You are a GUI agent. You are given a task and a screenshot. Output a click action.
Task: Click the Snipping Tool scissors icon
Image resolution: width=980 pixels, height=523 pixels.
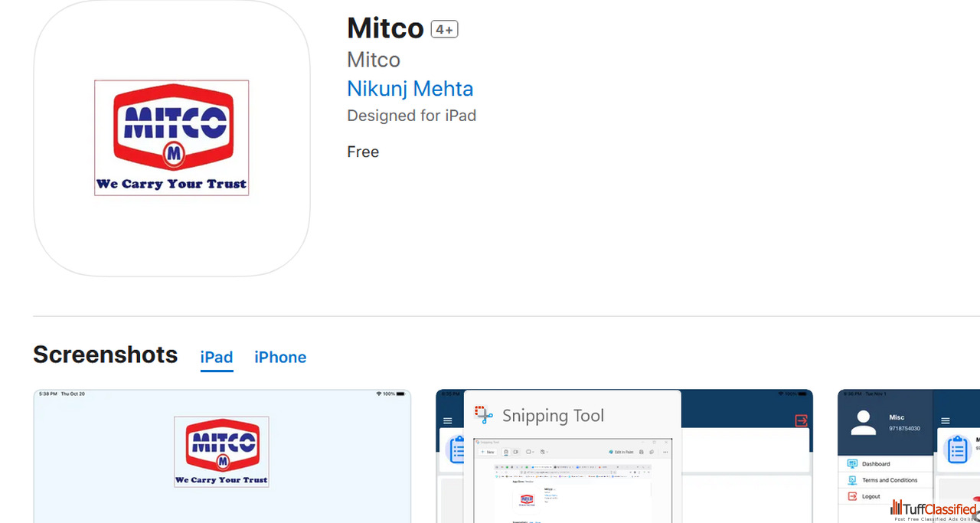pyautogui.click(x=484, y=415)
